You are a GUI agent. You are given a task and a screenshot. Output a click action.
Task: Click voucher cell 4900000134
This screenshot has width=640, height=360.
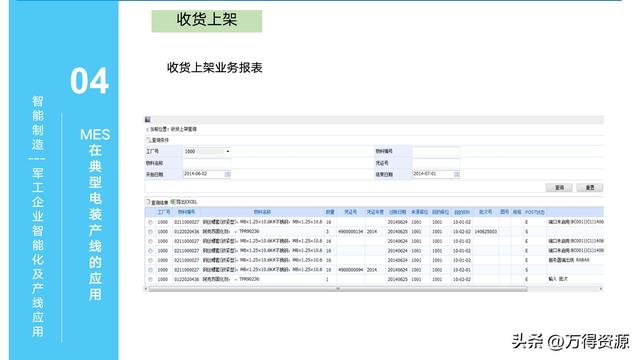coord(350,232)
